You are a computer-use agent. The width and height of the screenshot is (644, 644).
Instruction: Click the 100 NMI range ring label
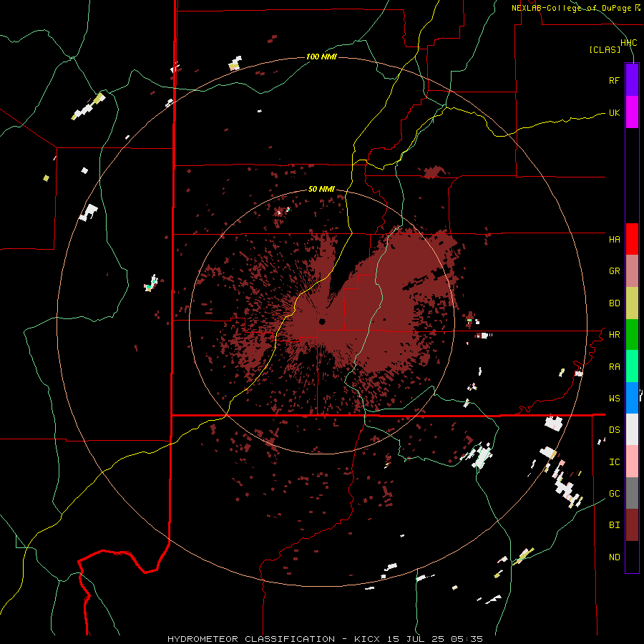[x=321, y=57]
